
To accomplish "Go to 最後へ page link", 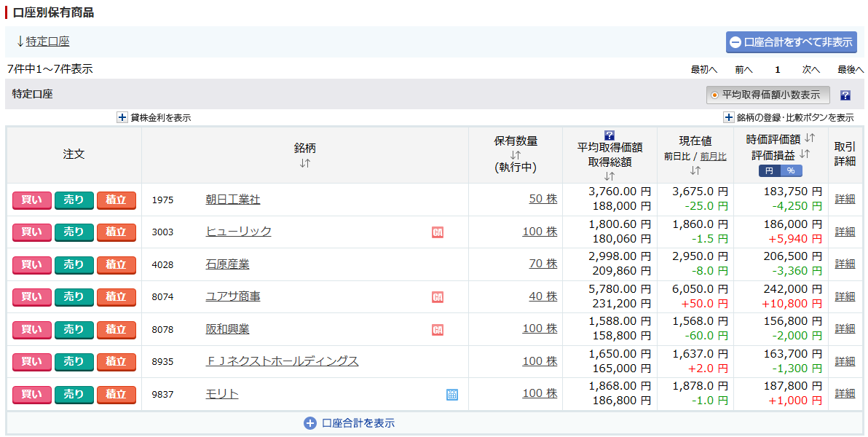I will tap(850, 70).
